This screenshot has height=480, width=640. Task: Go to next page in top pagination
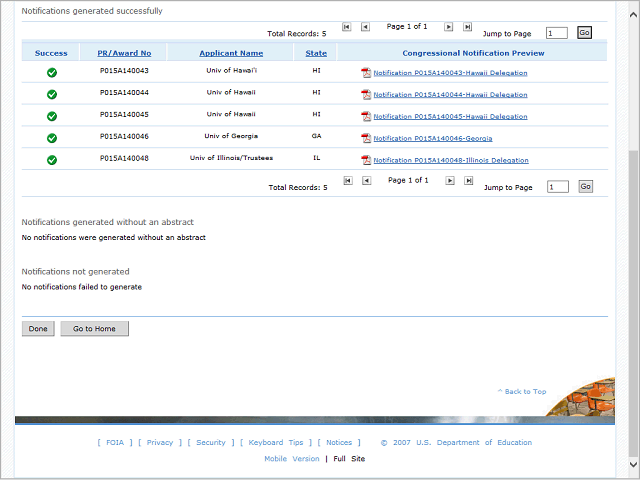pos(449,27)
